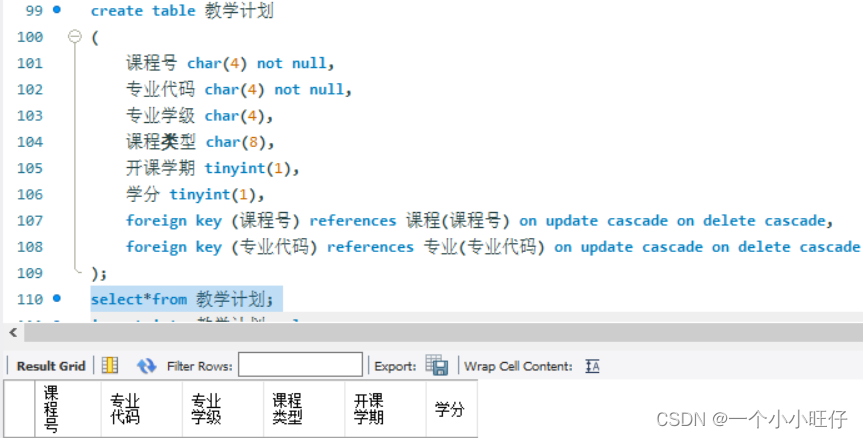The image size is (863, 438).
Task: Sort by the 专业学级 column header
Action: tap(223, 409)
